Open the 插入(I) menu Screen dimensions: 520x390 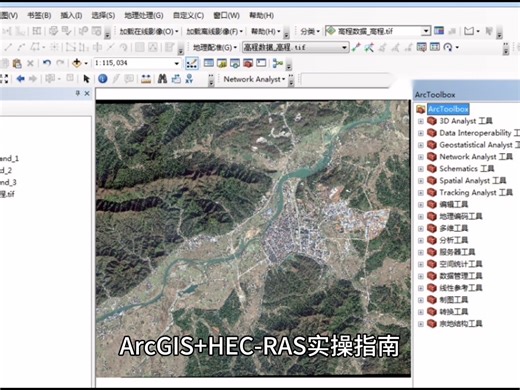point(71,15)
